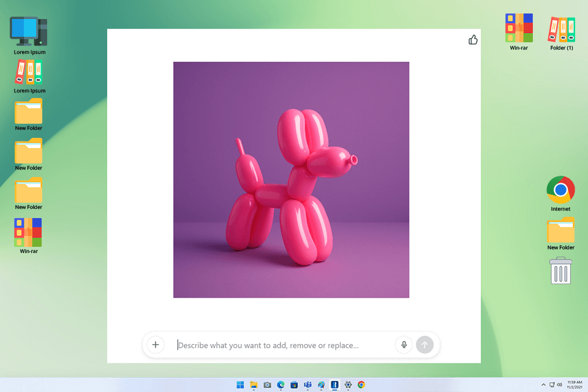Click the thumbs up like icon

(473, 40)
